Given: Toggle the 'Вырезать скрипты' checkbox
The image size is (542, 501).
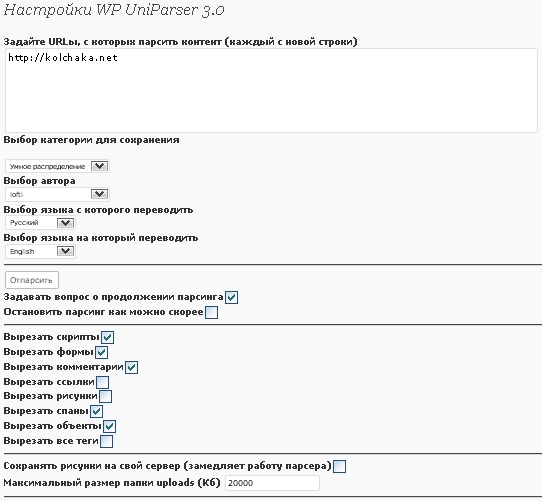Looking at the screenshot, I should [x=108, y=337].
